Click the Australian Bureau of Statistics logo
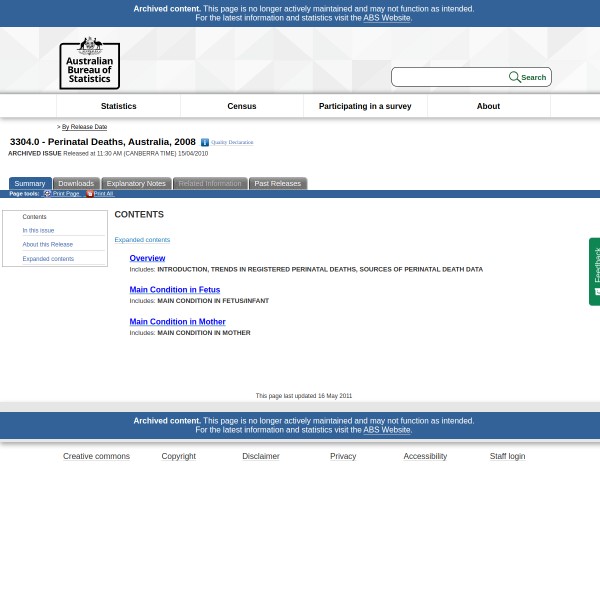Image resolution: width=600 pixels, height=600 pixels. pos(89,63)
